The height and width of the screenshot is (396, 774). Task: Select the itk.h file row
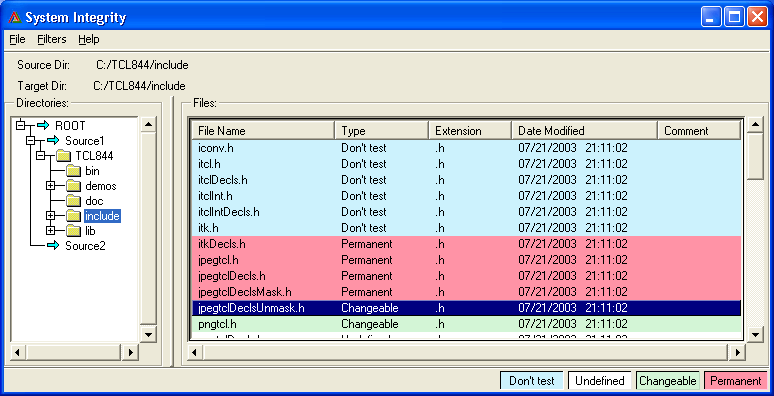tap(466, 228)
